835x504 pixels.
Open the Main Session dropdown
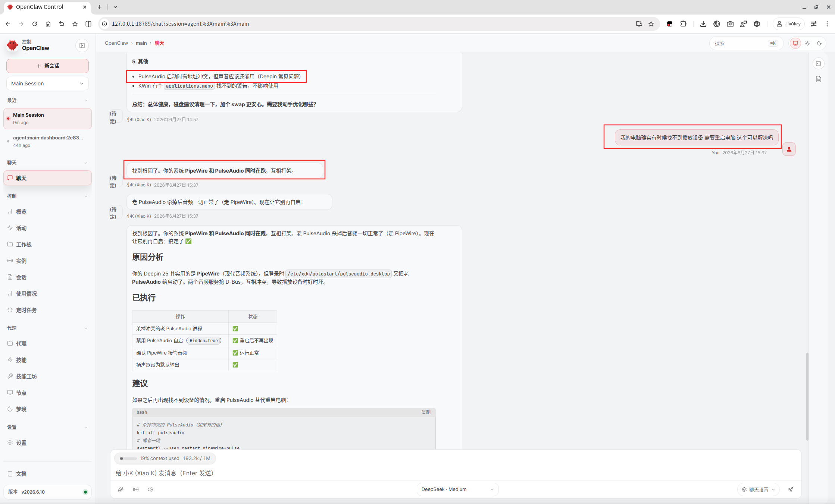point(47,84)
